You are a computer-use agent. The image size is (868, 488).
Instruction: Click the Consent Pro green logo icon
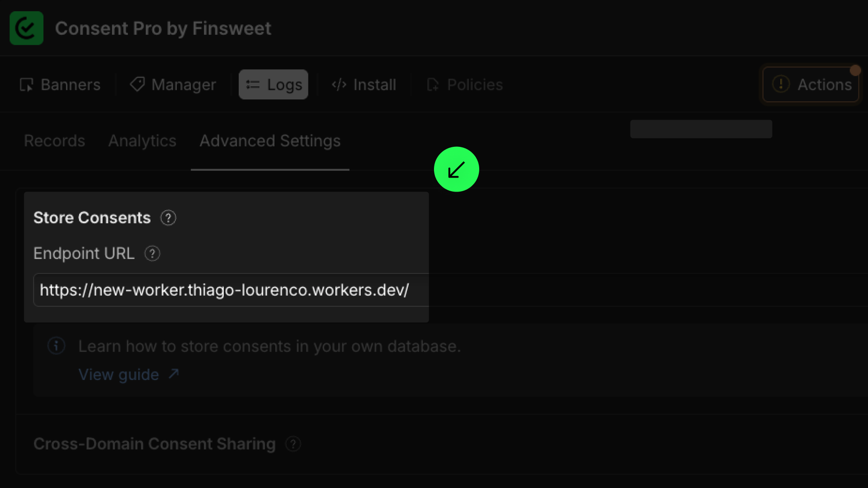pyautogui.click(x=26, y=28)
